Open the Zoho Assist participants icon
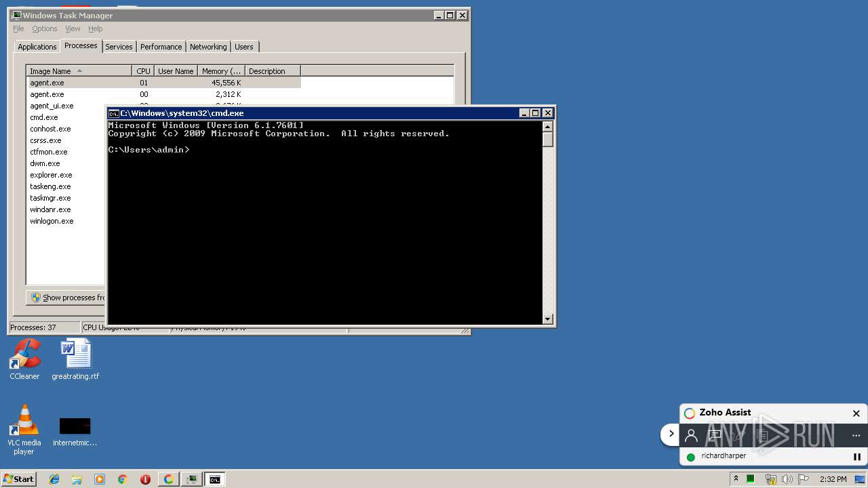Image resolution: width=868 pixels, height=488 pixels. coord(691,435)
